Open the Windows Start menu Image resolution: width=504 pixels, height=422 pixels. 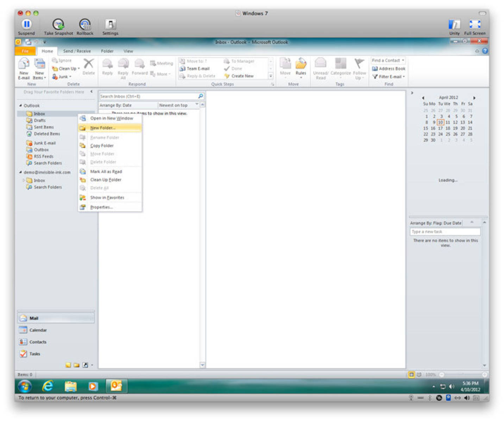click(x=25, y=386)
